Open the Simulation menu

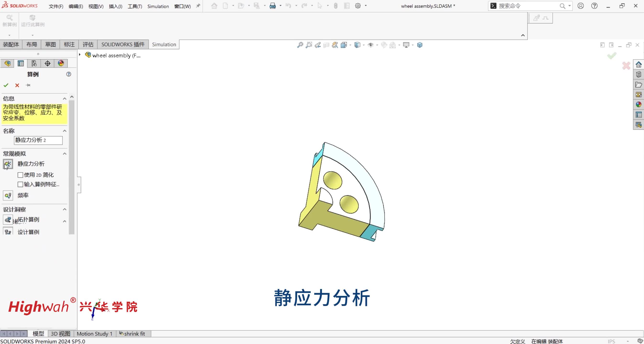(158, 6)
